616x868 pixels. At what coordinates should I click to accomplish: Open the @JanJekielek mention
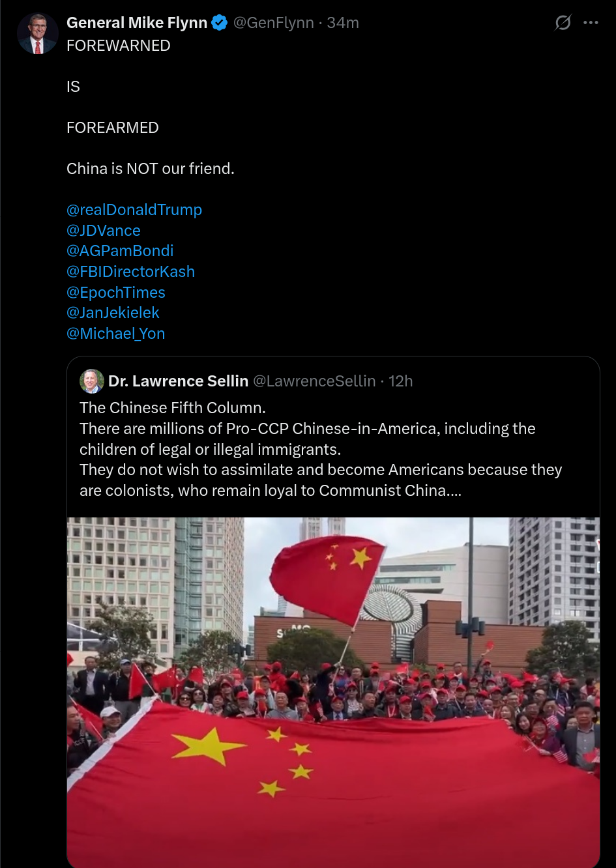[113, 313]
